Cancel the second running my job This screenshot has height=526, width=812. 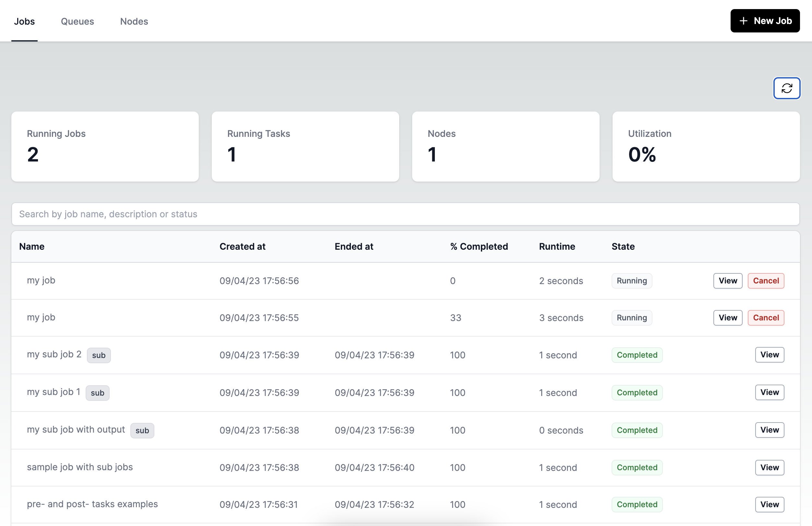coord(766,318)
